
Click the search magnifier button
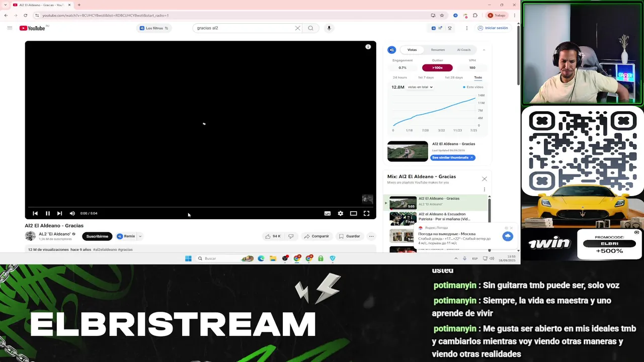(x=310, y=28)
